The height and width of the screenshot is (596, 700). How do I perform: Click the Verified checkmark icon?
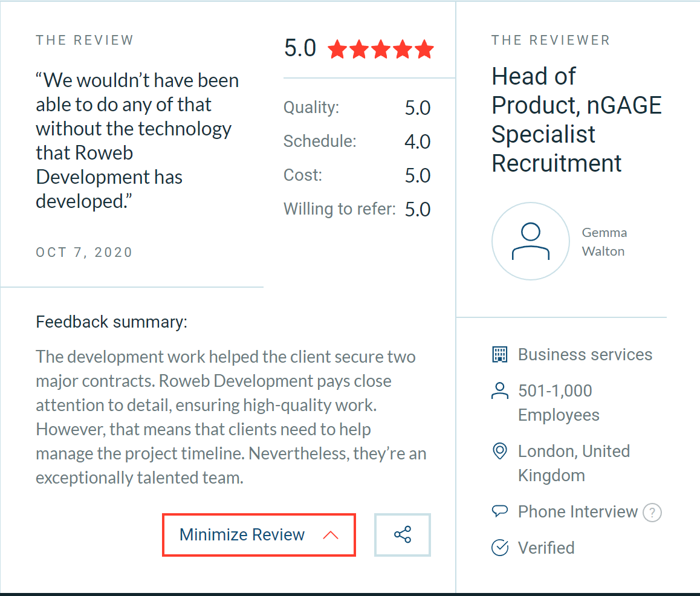click(499, 547)
